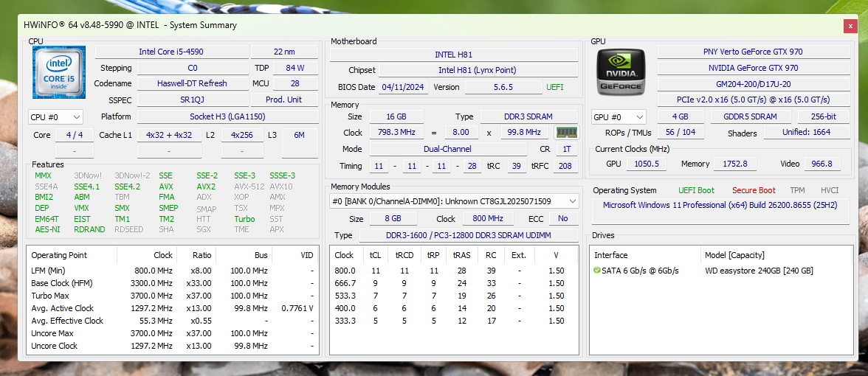The width and height of the screenshot is (868, 376).
Task: Click the memory type DDR3 SDRAM field
Action: tap(528, 116)
